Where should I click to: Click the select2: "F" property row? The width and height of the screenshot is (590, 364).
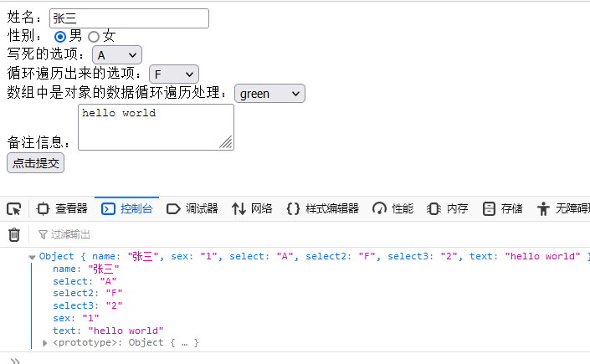point(88,293)
